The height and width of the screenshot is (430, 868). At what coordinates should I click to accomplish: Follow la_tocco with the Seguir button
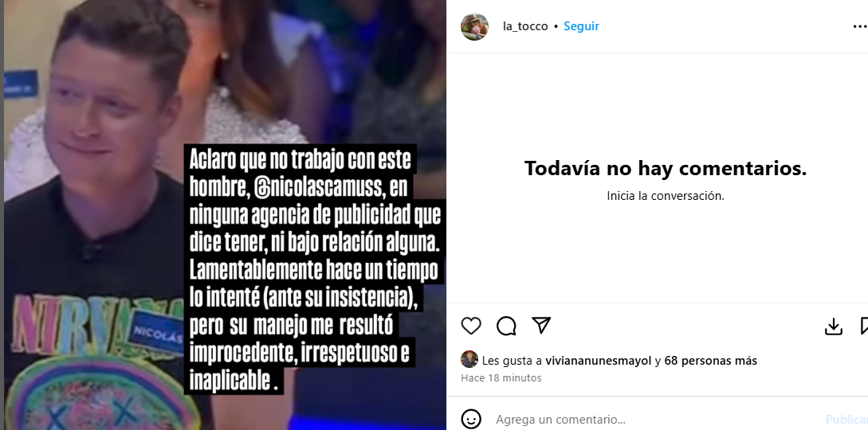581,26
